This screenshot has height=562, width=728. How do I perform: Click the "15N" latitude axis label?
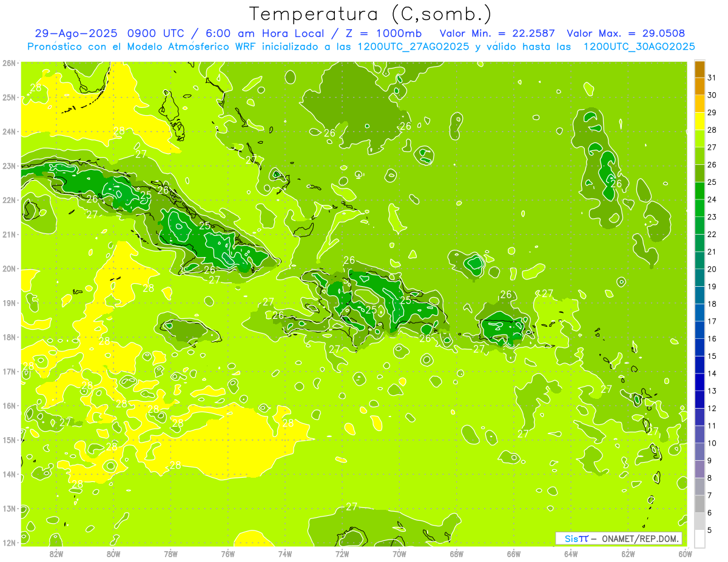pos(8,440)
